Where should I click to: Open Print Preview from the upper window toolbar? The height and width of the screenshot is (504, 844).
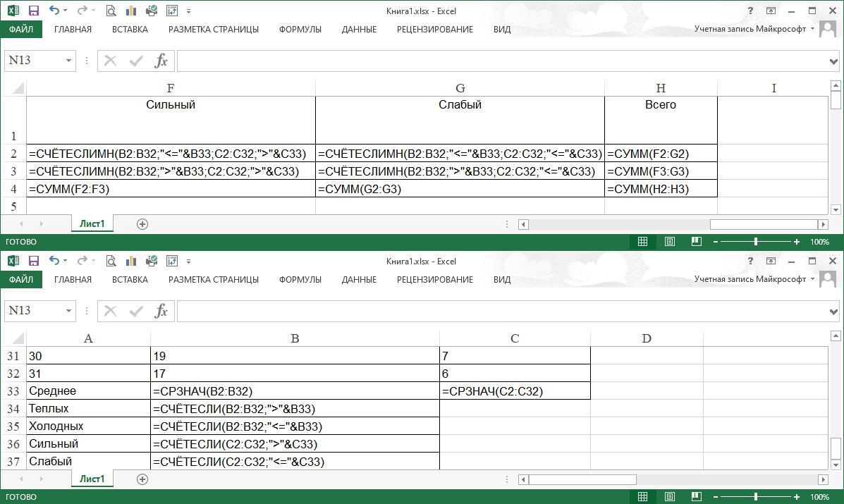tap(111, 11)
